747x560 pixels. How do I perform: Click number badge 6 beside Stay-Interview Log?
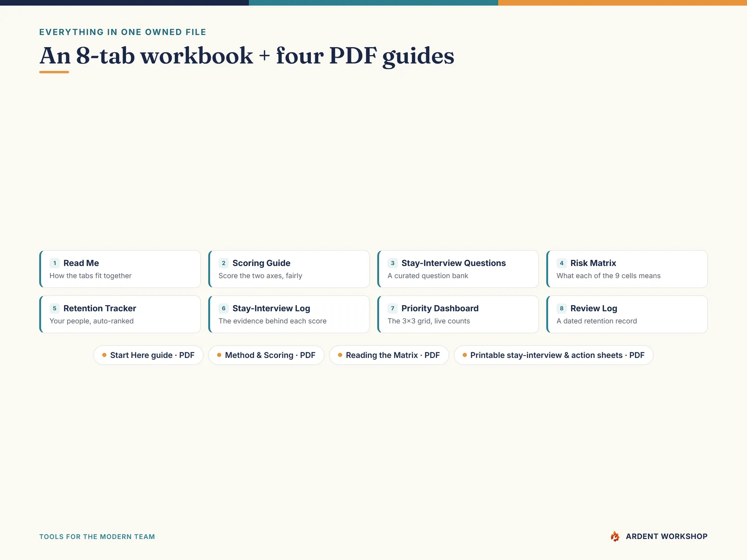(x=224, y=308)
